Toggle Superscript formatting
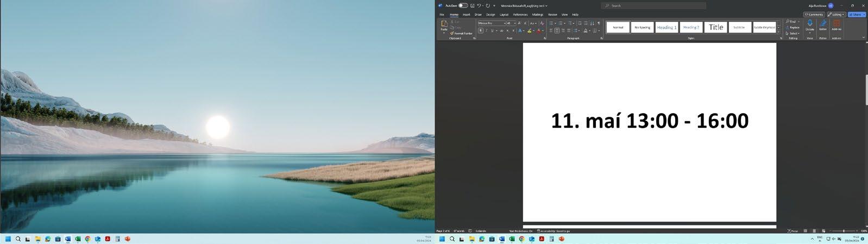The image size is (868, 244). point(513,30)
